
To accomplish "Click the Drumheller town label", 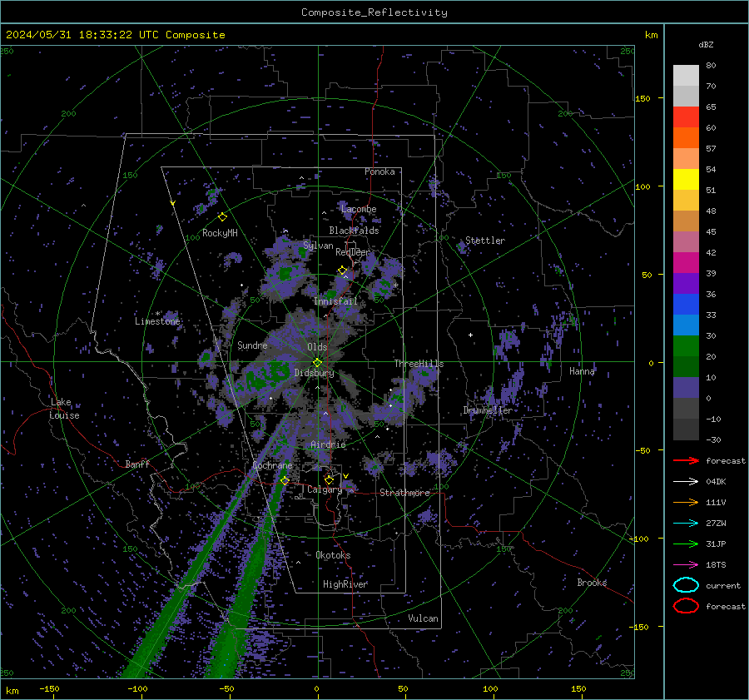I will 488,410.
